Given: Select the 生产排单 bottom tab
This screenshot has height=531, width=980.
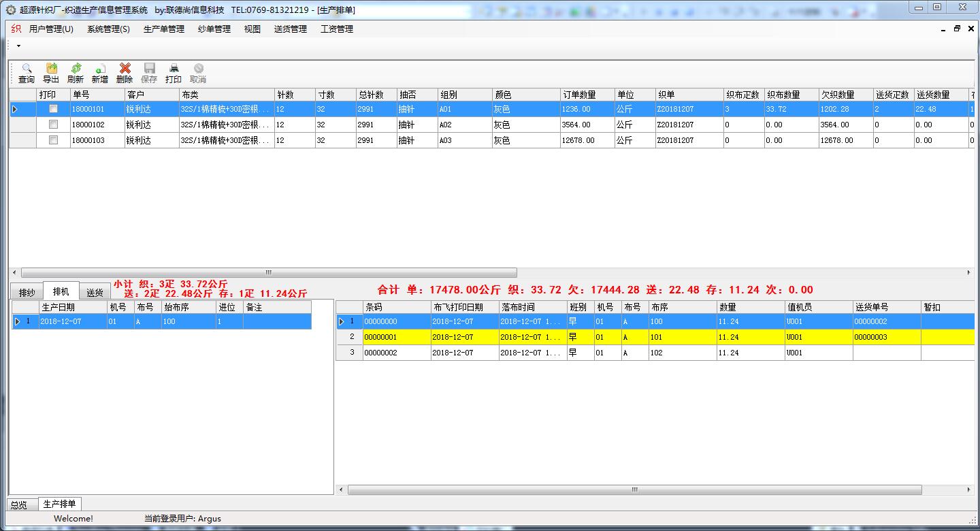Looking at the screenshot, I should 59,504.
